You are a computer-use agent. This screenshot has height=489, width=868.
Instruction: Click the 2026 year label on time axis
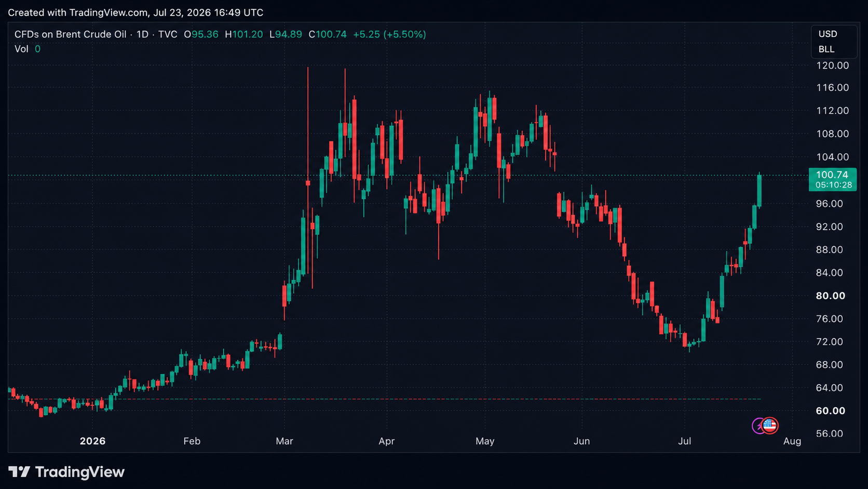pos(92,441)
